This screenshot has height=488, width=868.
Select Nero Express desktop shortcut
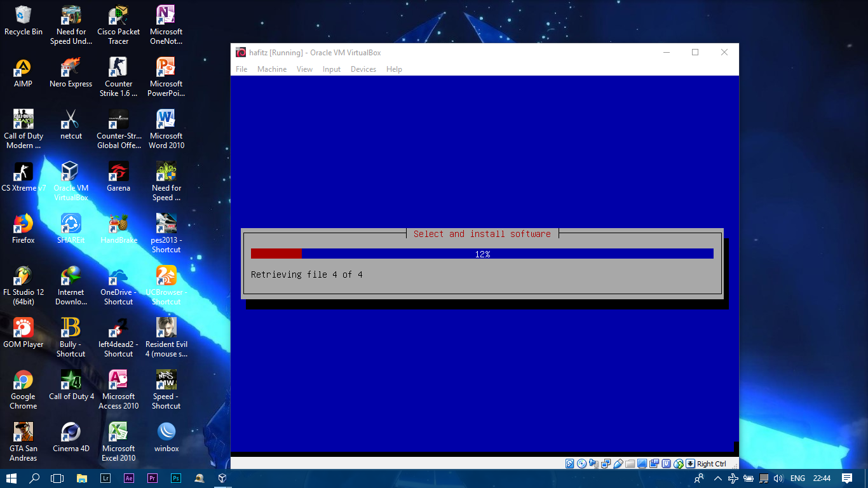(x=71, y=73)
